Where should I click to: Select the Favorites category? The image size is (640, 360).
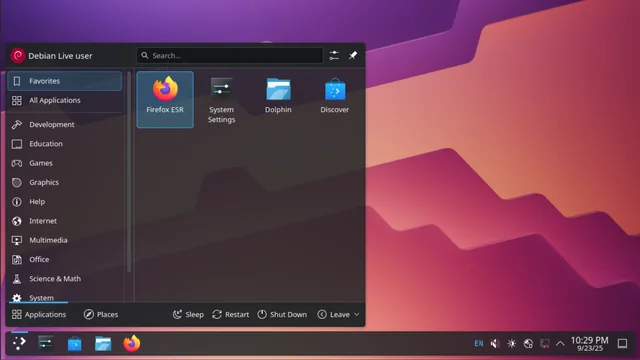tap(64, 81)
